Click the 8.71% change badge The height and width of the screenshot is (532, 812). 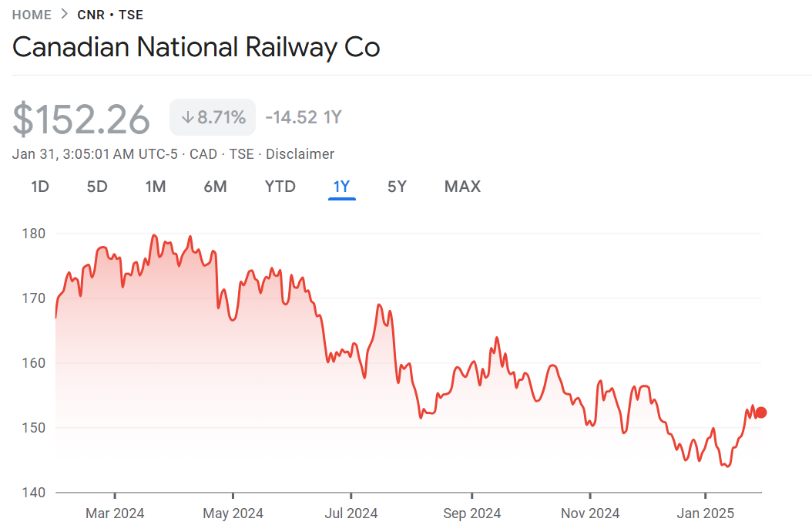pyautogui.click(x=213, y=118)
